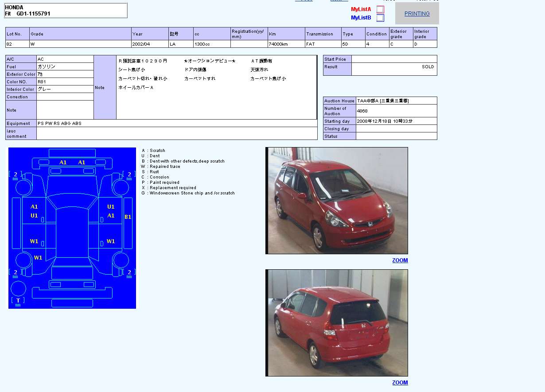The height and width of the screenshot is (392, 545).
Task: Click the Status label cell
Action: click(x=339, y=136)
